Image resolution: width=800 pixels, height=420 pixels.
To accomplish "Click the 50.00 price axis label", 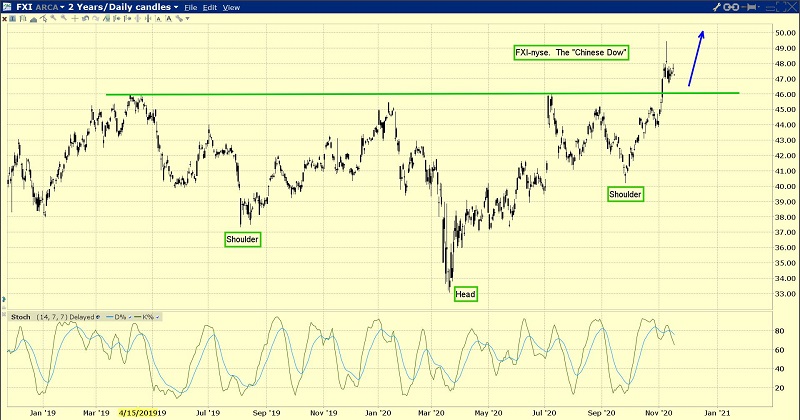I will [786, 33].
